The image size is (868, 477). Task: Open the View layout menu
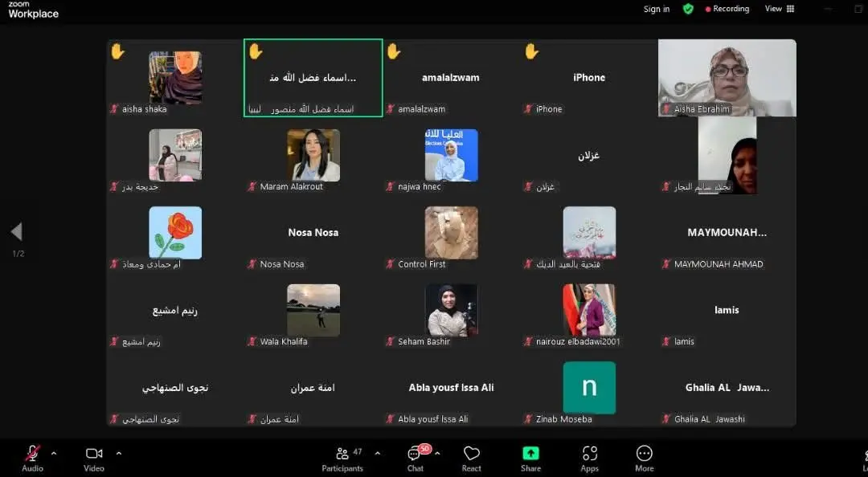tap(779, 9)
